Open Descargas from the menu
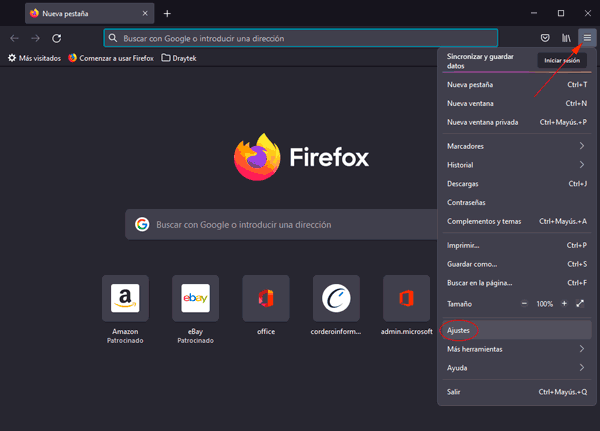600x431 pixels. [x=517, y=184]
